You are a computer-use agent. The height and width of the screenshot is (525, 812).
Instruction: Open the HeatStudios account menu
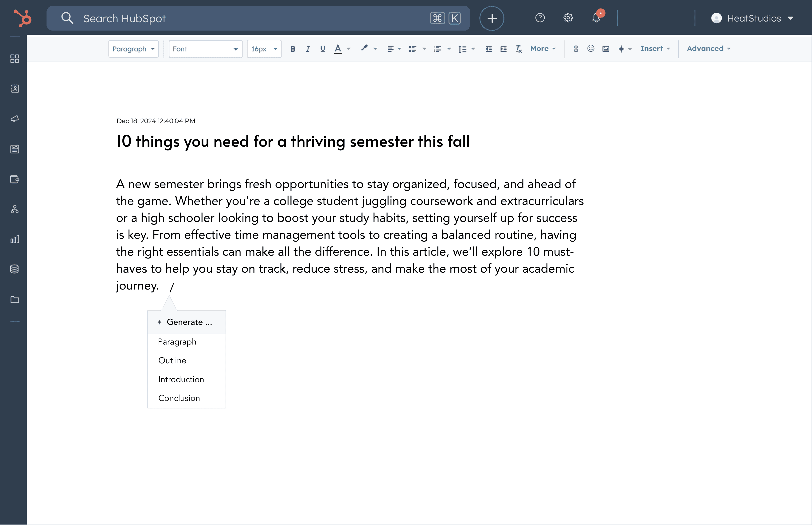752,18
